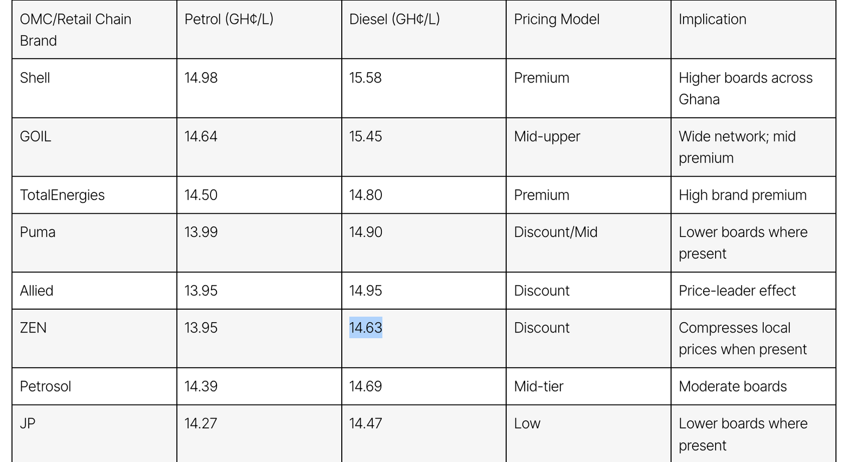Select the Price-leader effect cell
This screenshot has width=868, height=462.
point(737,291)
